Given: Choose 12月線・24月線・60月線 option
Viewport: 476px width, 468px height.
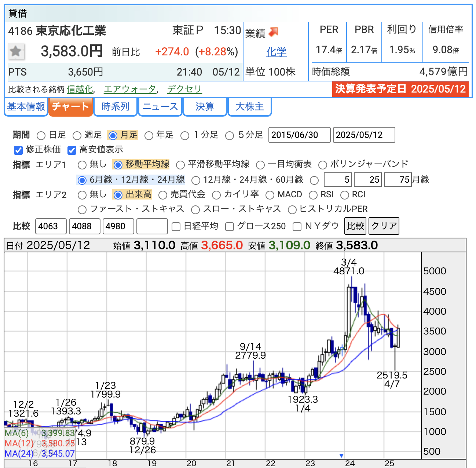Looking at the screenshot, I should pyautogui.click(x=196, y=180).
